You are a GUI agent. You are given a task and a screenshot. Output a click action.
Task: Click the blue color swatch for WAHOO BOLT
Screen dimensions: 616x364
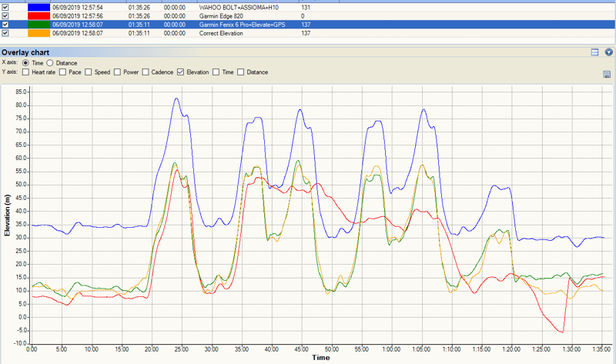[38, 6]
